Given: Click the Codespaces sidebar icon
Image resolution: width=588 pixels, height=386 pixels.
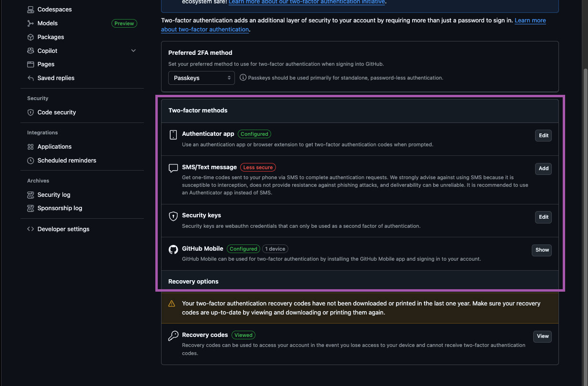Looking at the screenshot, I should pos(30,10).
